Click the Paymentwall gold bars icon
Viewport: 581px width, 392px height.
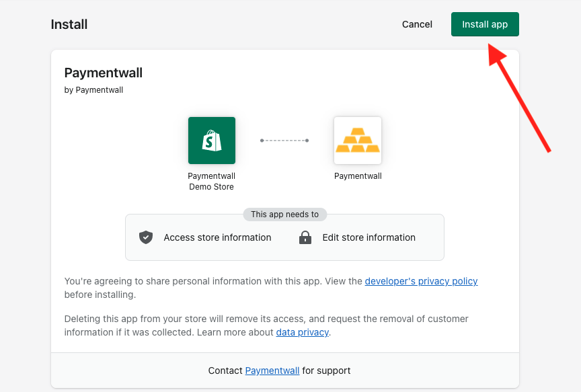[x=358, y=141]
